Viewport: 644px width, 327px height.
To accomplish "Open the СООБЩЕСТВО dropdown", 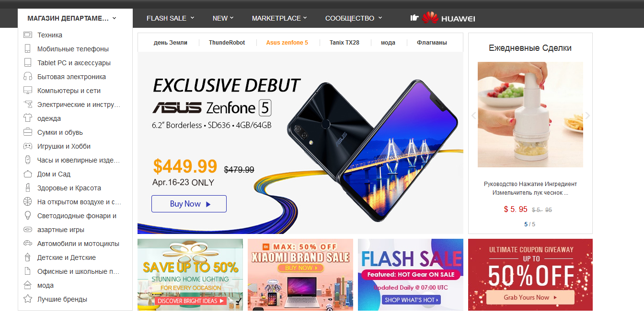I will [x=354, y=18].
